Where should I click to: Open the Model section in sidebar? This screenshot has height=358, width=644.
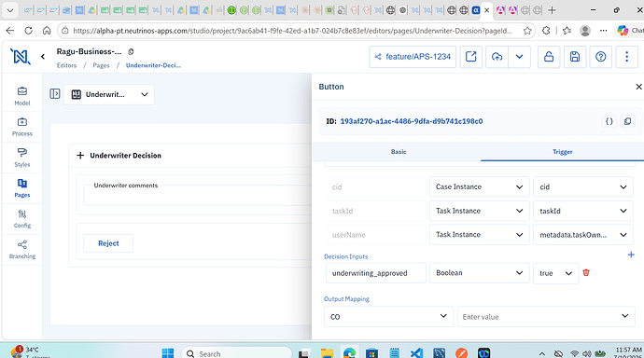point(22,96)
